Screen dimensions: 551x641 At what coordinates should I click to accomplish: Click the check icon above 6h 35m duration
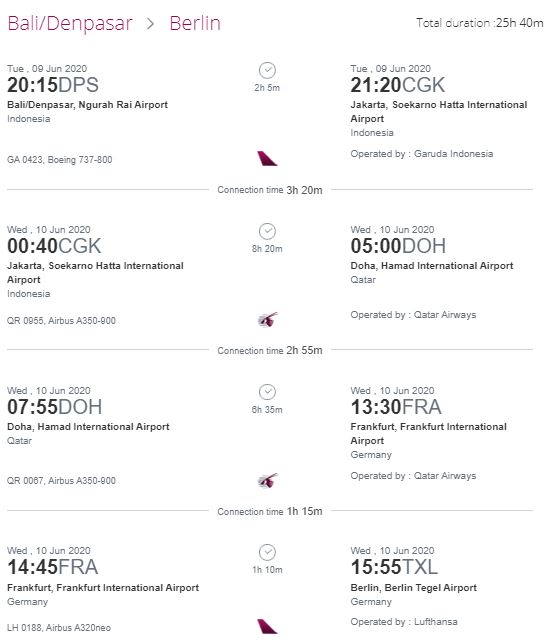point(267,392)
